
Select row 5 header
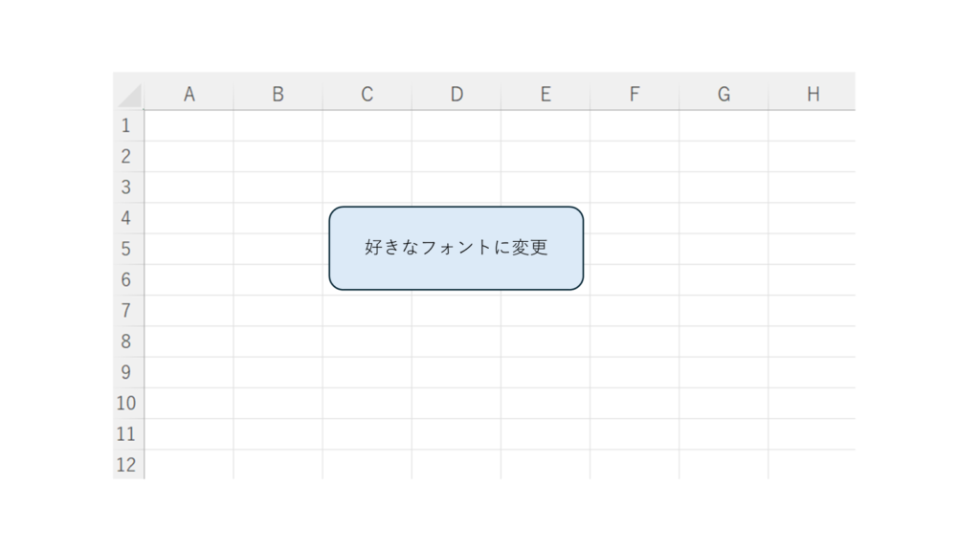click(x=126, y=249)
